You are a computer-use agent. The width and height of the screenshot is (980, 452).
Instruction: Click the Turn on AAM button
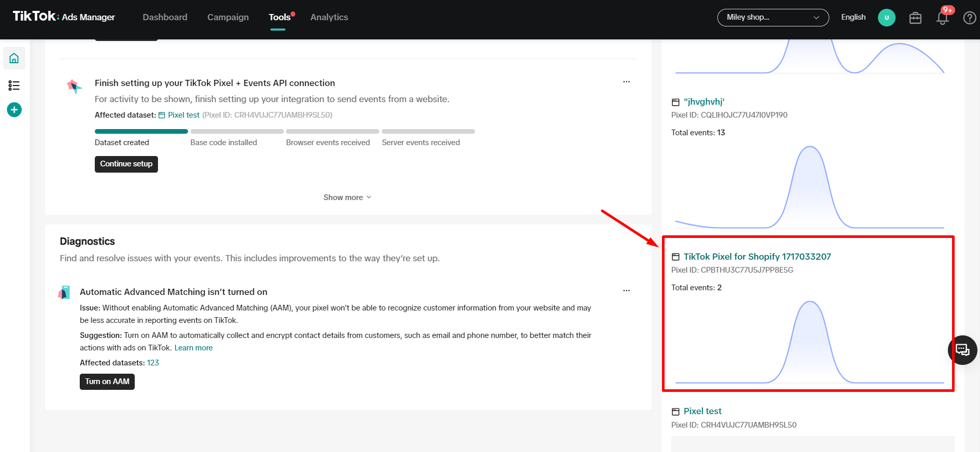107,382
